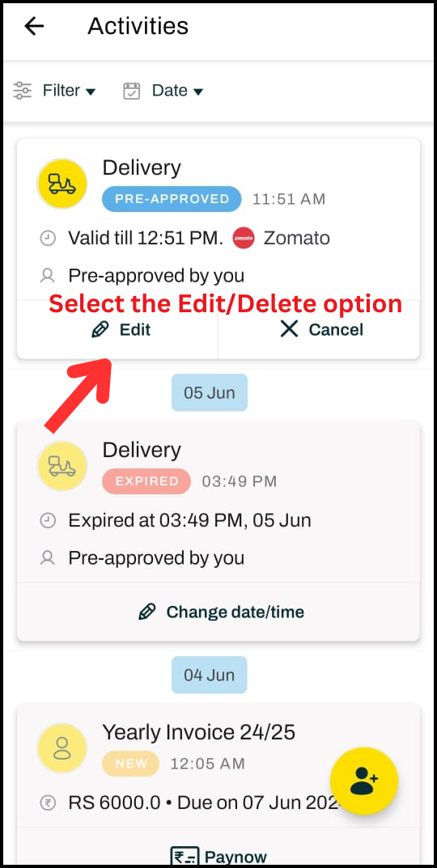437x868 pixels.
Task: Tap the NEW badge on Yearly Invoice
Action: [x=131, y=764]
